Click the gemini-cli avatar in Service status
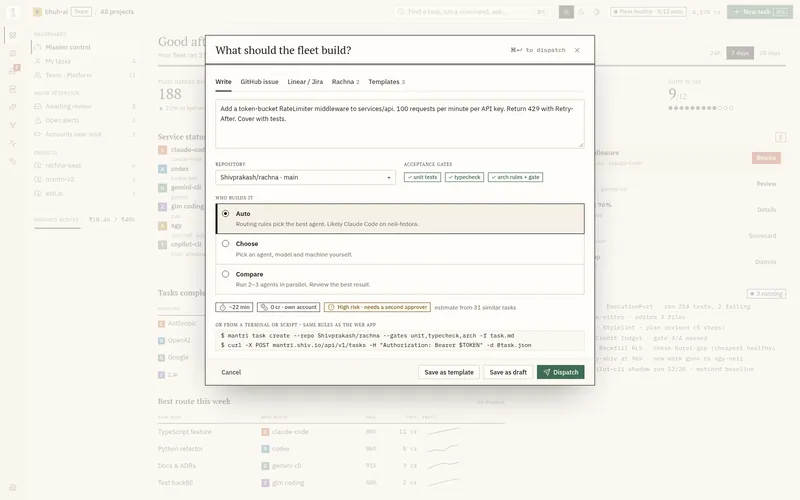The image size is (800, 500). point(162,188)
